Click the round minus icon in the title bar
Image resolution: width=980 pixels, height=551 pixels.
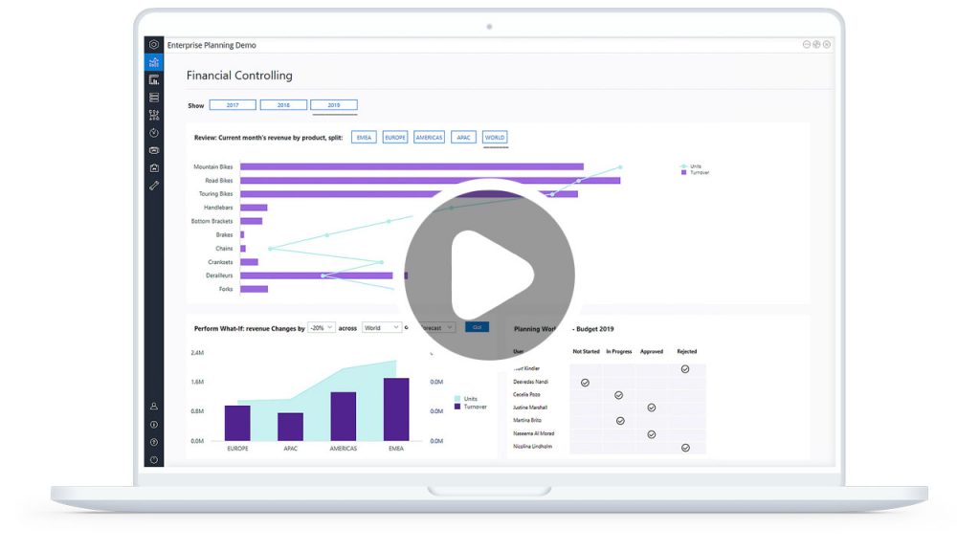pyautogui.click(x=806, y=44)
